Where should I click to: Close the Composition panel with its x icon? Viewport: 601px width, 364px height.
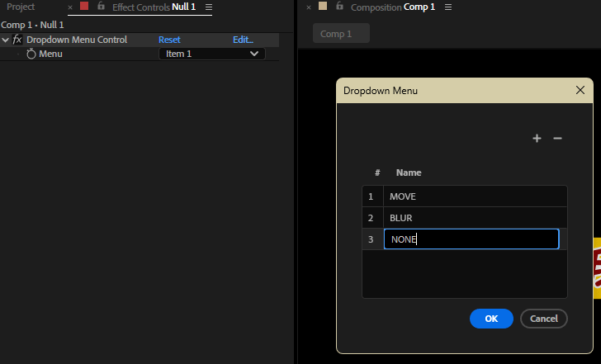click(x=309, y=7)
